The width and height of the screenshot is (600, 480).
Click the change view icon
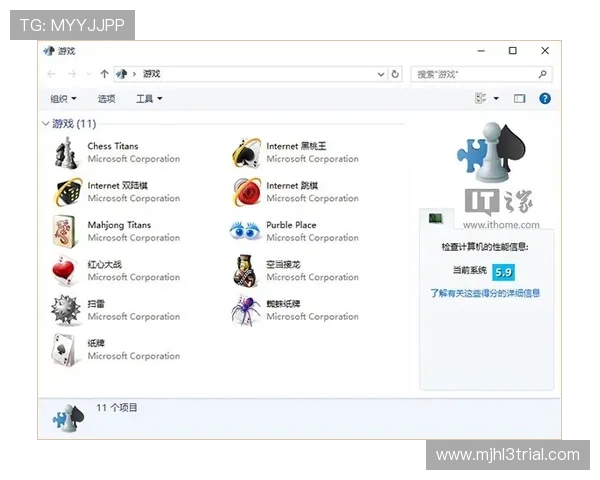pos(481,98)
